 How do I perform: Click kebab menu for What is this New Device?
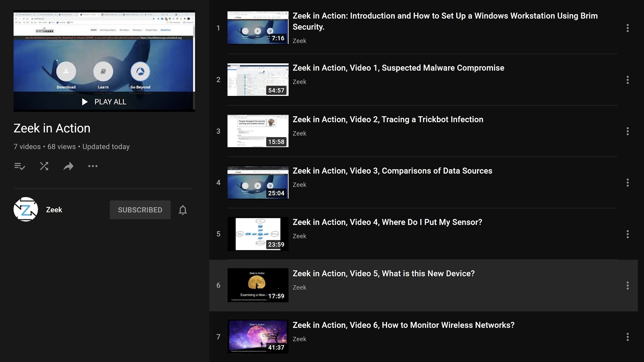tap(627, 286)
